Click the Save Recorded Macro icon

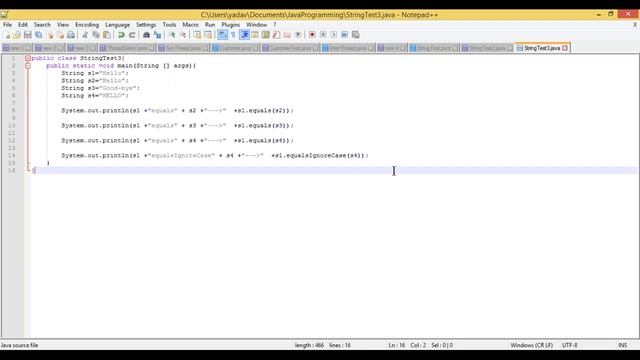[356, 35]
